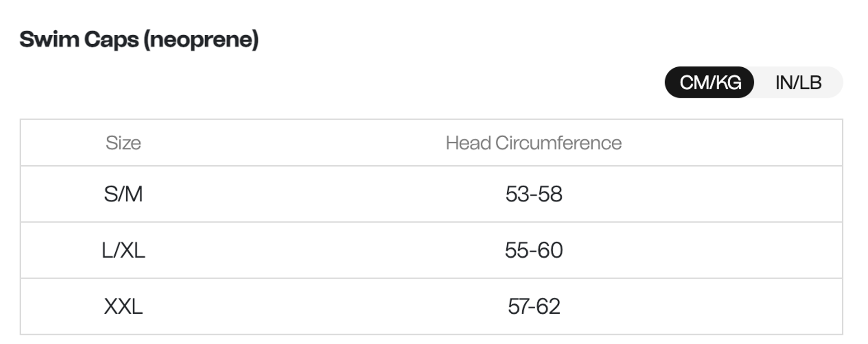Click the 'XL' part of L/XL
Image resolution: width=868 pixels, height=344 pixels.
[132, 250]
